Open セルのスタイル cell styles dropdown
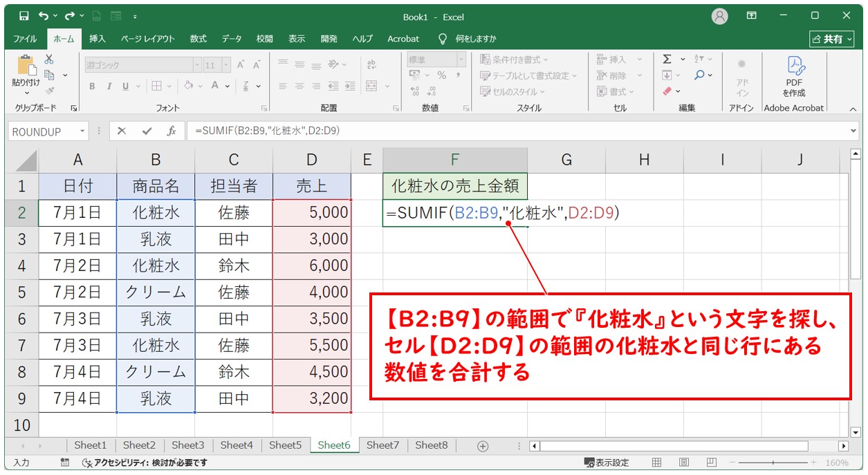 click(513, 91)
